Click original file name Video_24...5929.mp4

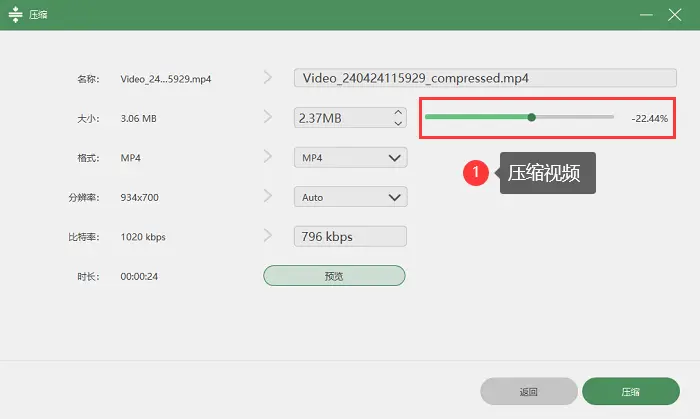166,79
